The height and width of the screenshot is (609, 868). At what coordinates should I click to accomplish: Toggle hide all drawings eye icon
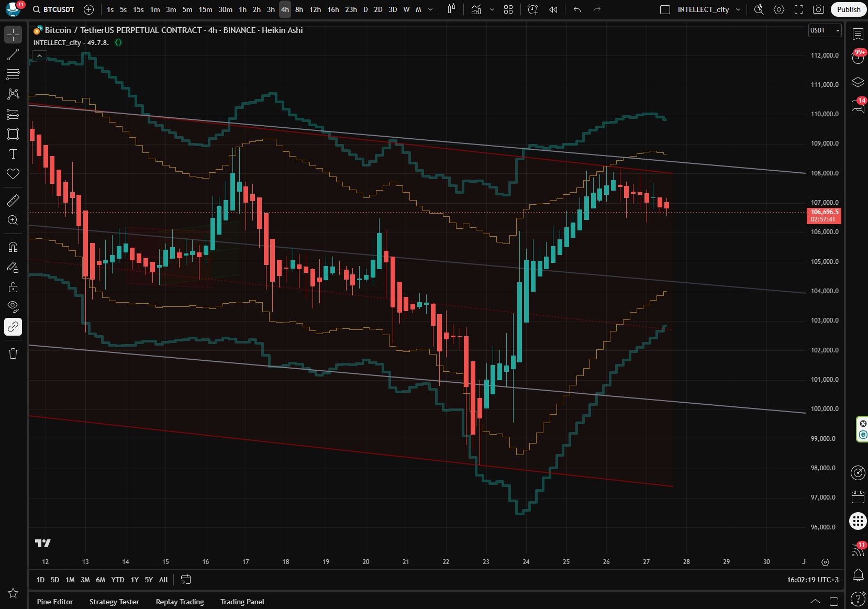tap(13, 306)
